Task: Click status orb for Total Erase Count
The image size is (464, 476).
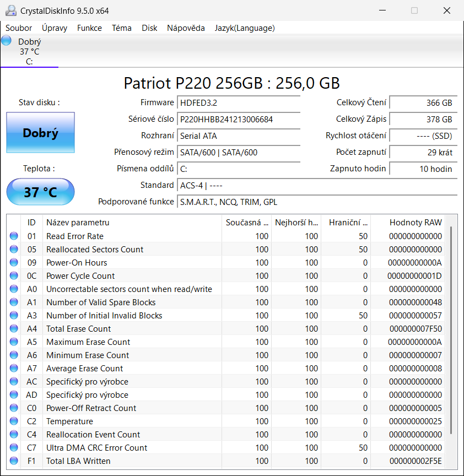Action: point(14,328)
